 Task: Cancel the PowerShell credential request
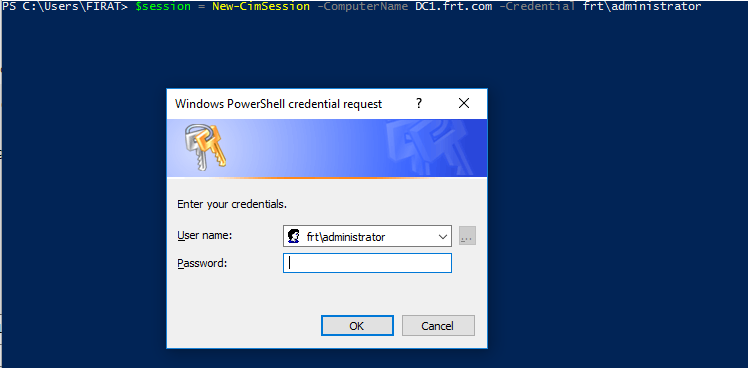pyautogui.click(x=438, y=326)
